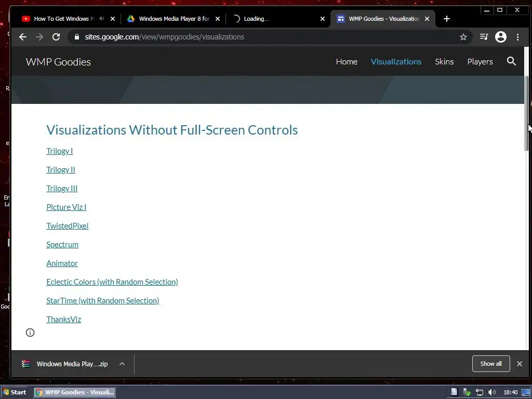
Task: Open the Animator link
Action: 62,263
